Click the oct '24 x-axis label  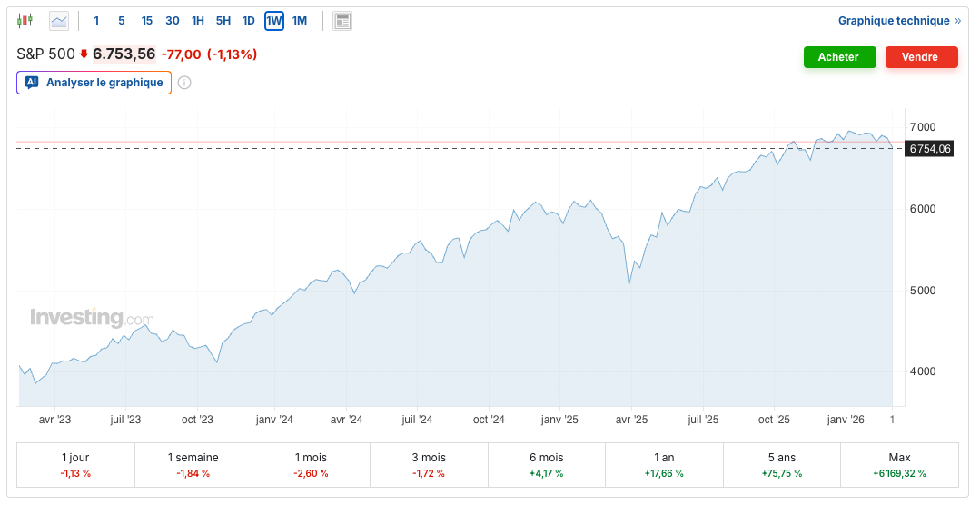pyautogui.click(x=489, y=420)
